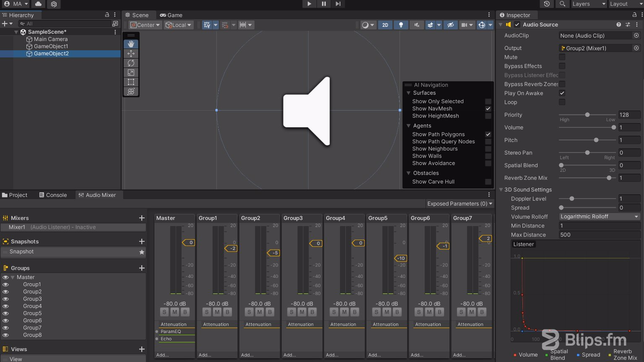
Task: Hide Group3 using its eye icon
Action: [5, 299]
